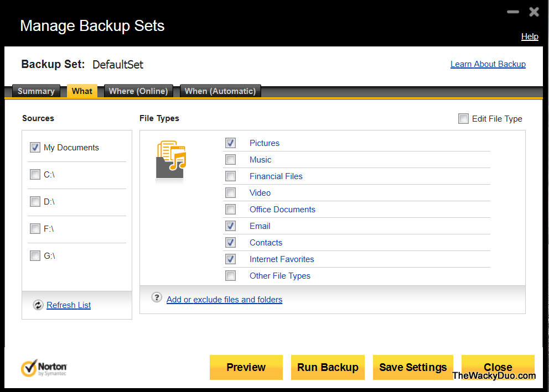Check the C:\ drive source
The width and height of the screenshot is (549, 392).
click(x=35, y=175)
